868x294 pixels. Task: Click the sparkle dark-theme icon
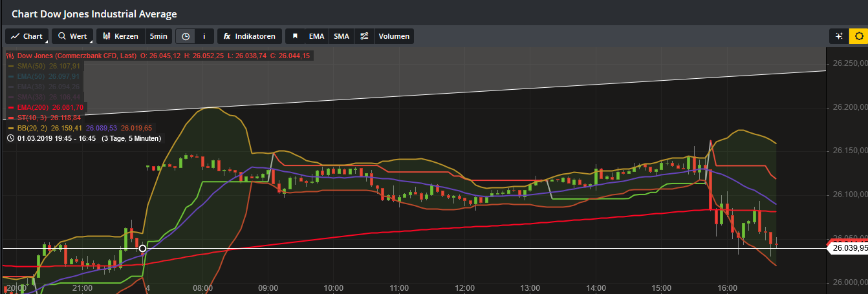(x=839, y=36)
